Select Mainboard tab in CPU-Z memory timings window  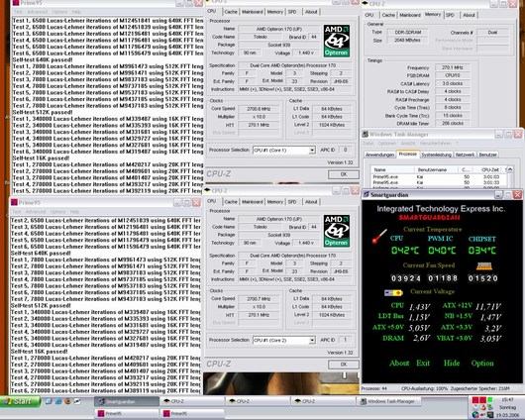point(410,15)
